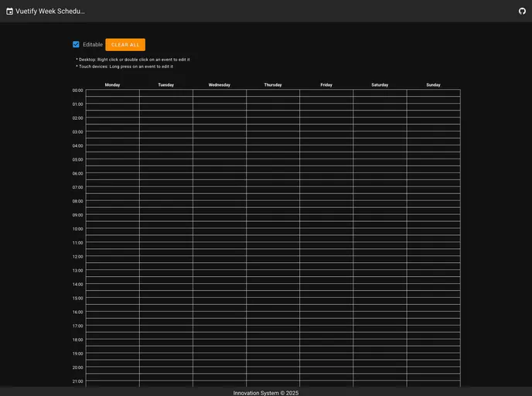Click the calendar icon in the app bar

click(x=9, y=11)
